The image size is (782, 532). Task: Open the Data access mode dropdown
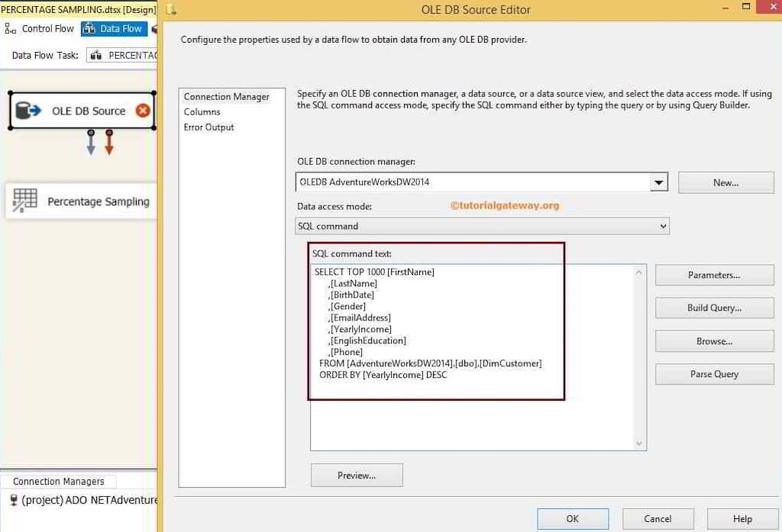664,227
